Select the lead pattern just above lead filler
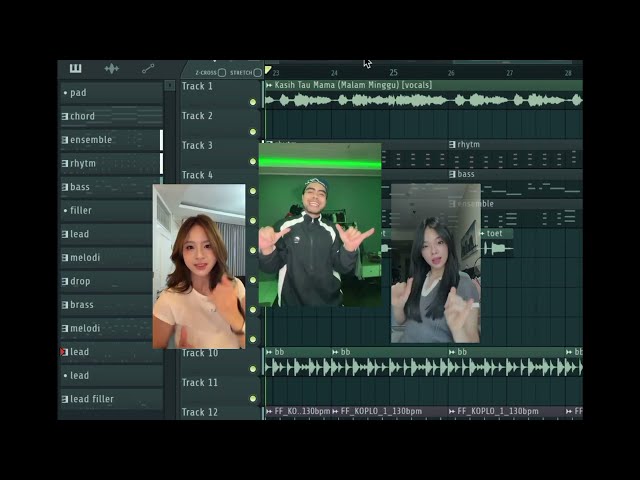Screen dimensions: 640x480 [x=111, y=376]
